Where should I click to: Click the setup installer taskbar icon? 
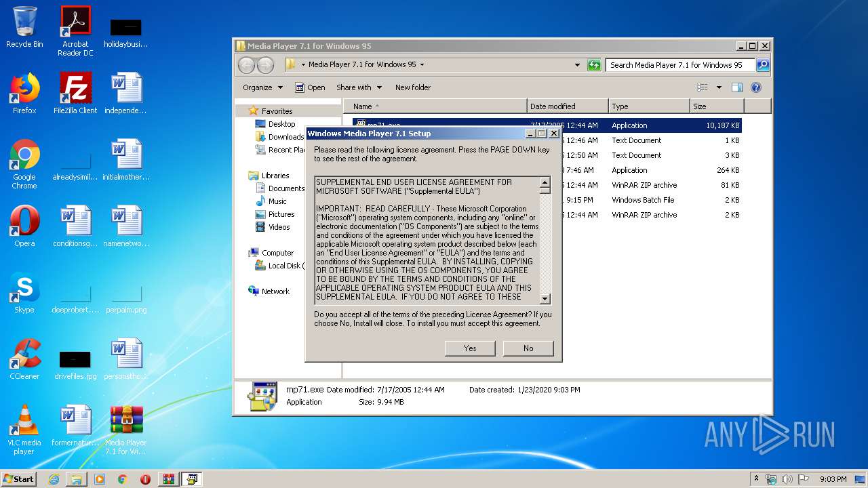[x=192, y=479]
